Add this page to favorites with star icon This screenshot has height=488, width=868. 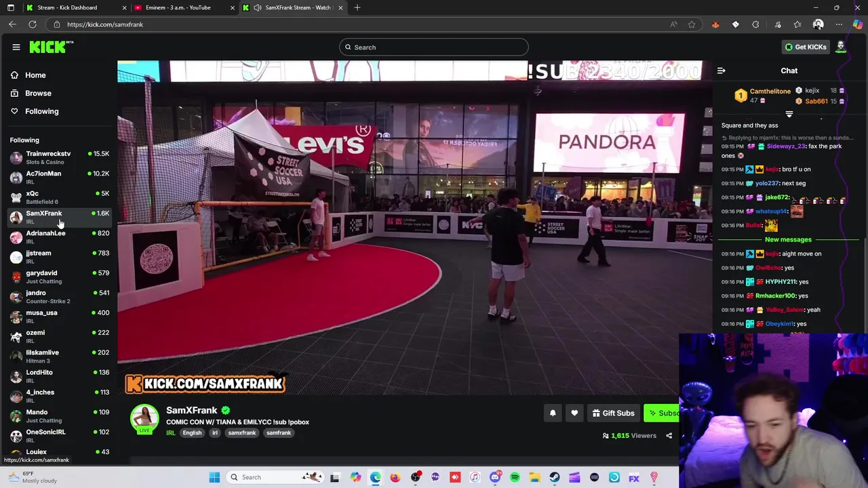click(692, 24)
